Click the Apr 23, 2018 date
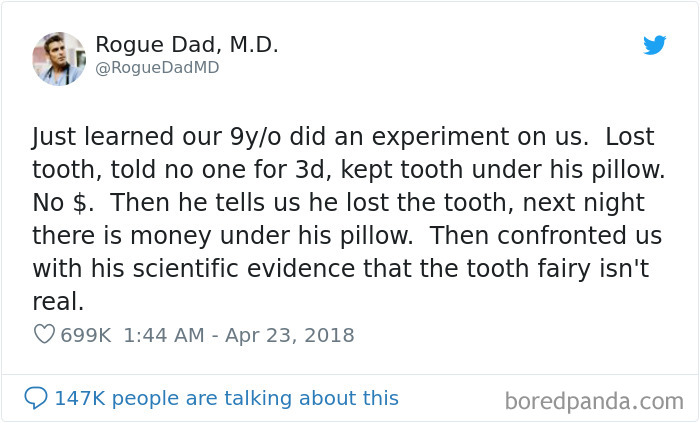 [288, 335]
